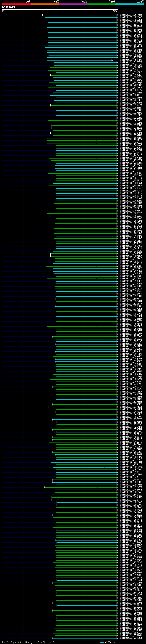Open hit UniRef100_A9S5E8 label

coord(131,20)
